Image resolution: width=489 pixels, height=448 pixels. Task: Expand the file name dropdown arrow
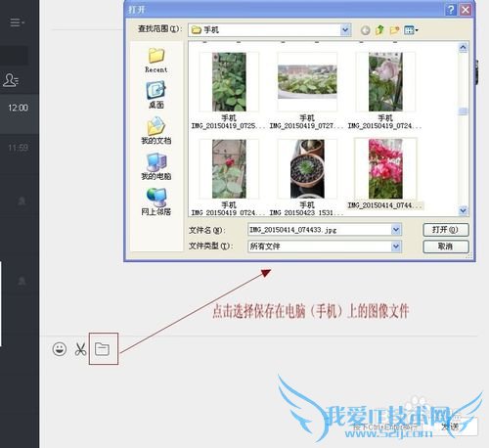pyautogui.click(x=396, y=230)
